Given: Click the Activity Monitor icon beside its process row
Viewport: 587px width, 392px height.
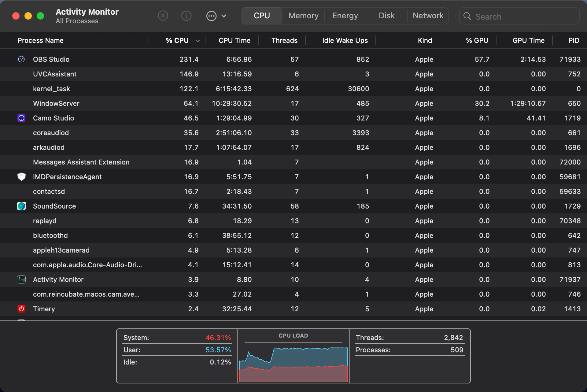Looking at the screenshot, I should [x=21, y=279].
